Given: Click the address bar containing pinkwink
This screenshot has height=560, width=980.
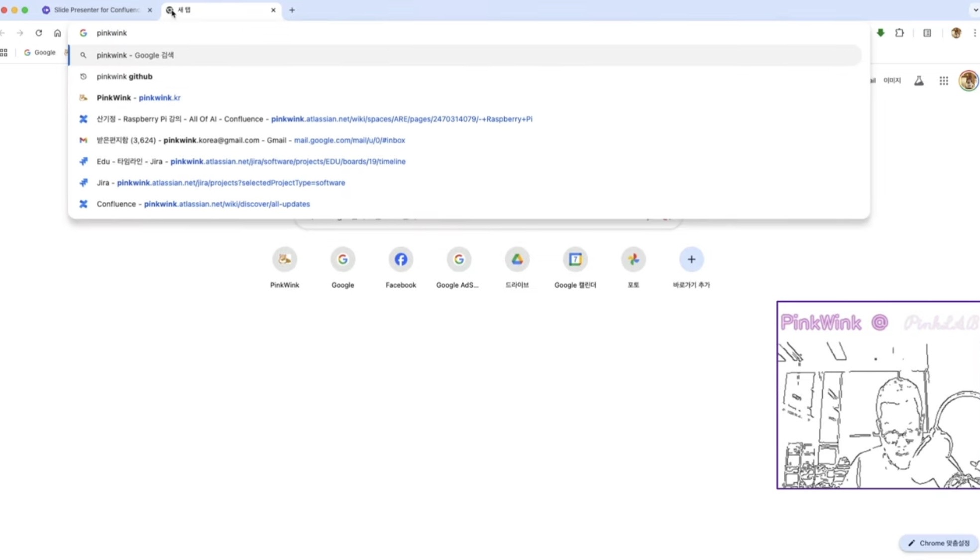Looking at the screenshot, I should [468, 33].
